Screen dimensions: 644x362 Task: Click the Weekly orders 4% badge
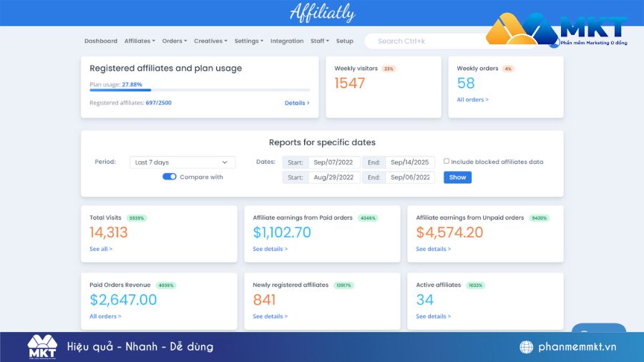click(x=508, y=69)
